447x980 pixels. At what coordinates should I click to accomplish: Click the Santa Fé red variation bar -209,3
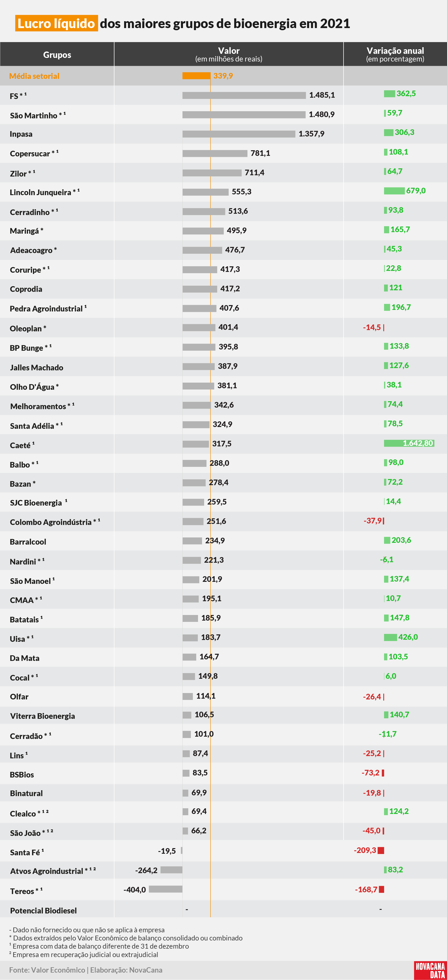click(x=381, y=850)
